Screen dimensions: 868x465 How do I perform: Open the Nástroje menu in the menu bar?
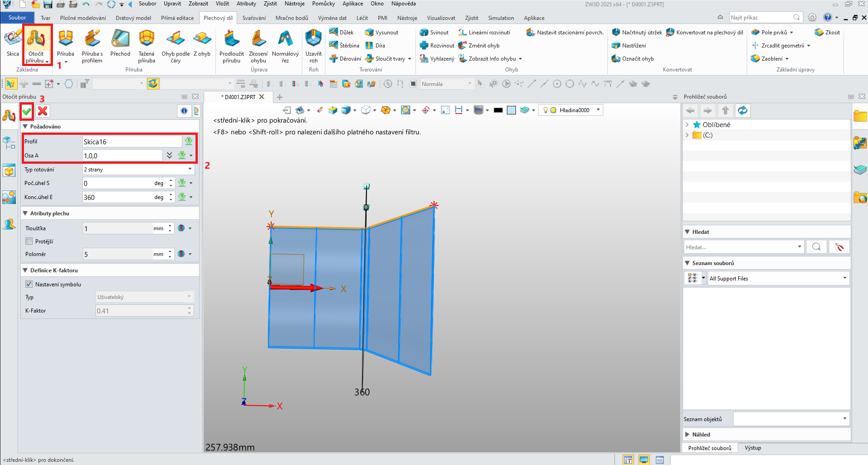coord(295,4)
